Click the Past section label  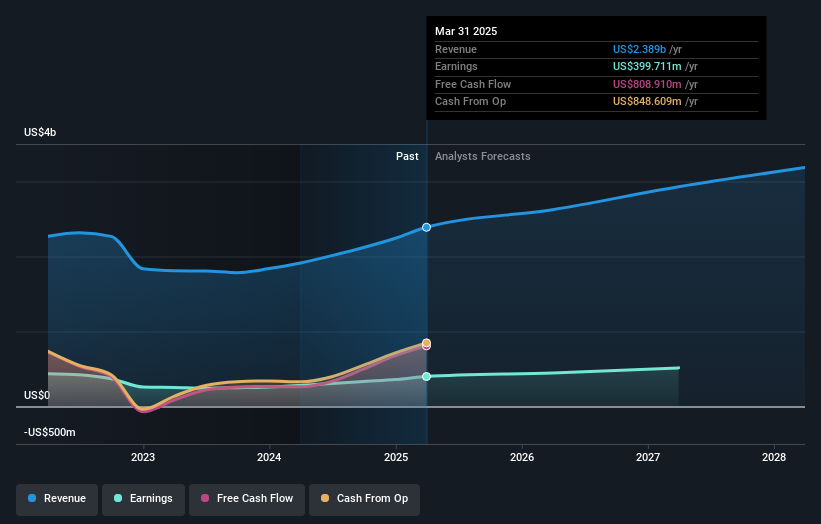coord(407,157)
